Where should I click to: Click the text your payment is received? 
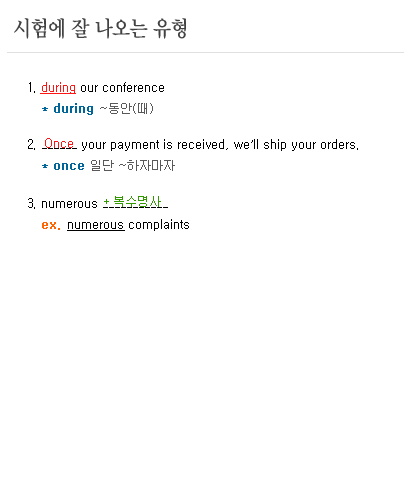pos(153,145)
